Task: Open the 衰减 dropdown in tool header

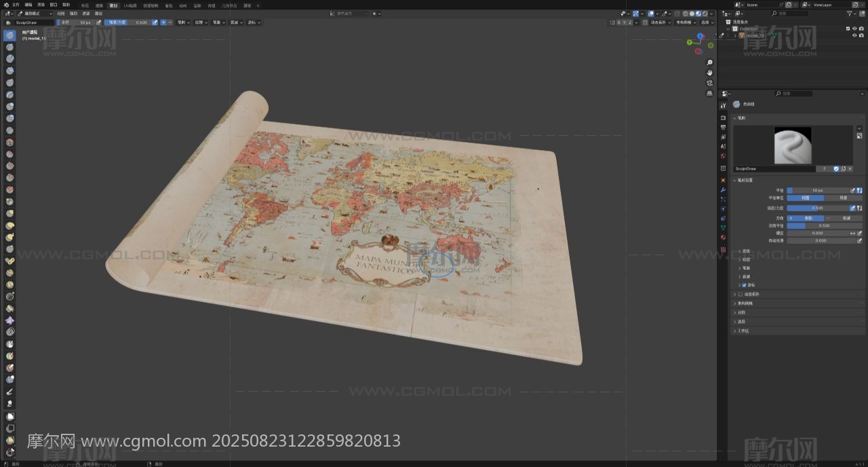Action: 236,22
